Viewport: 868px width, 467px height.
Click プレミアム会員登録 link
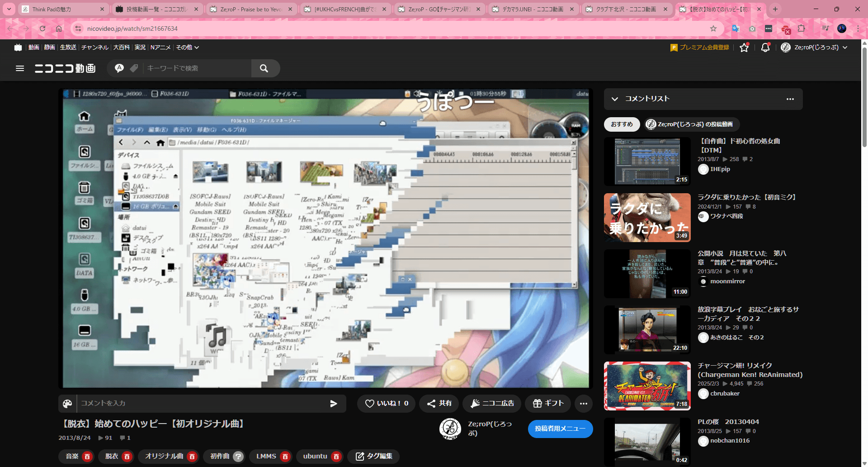coord(699,47)
